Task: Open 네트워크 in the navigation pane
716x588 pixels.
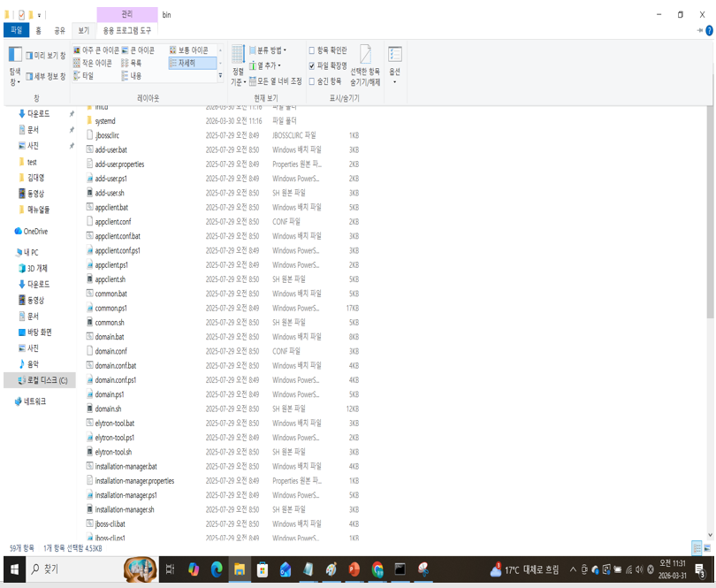Action: (x=31, y=401)
